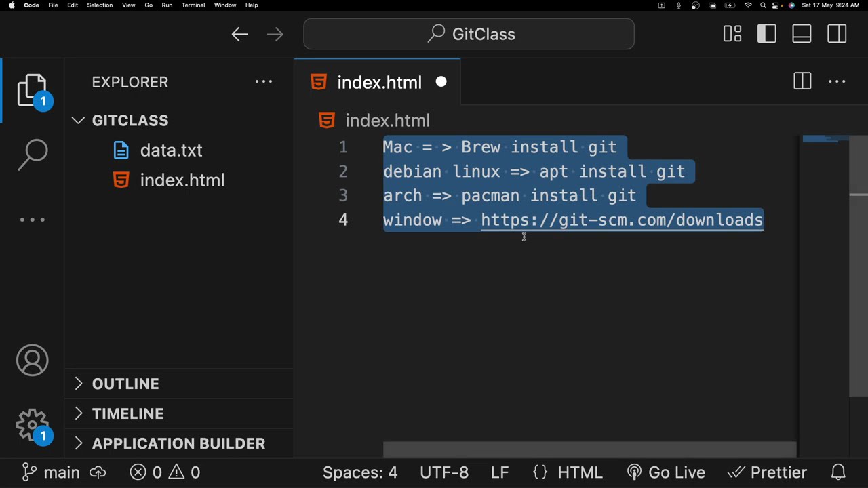Open notifications bell
Image resolution: width=868 pixels, height=488 pixels.
pos(839,472)
